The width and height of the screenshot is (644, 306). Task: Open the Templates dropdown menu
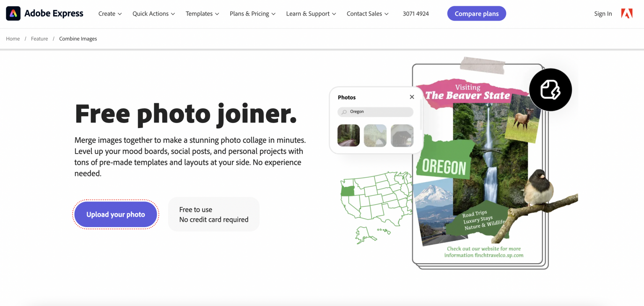tap(203, 14)
